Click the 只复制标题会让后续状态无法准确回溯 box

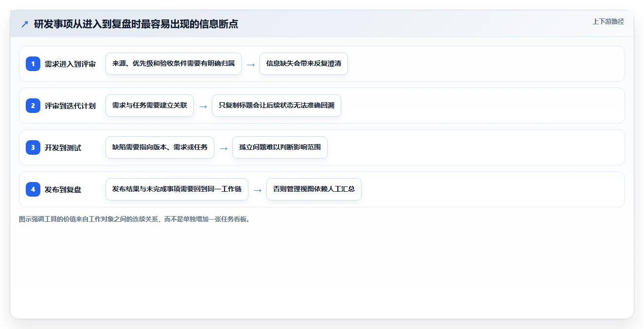[x=277, y=106]
